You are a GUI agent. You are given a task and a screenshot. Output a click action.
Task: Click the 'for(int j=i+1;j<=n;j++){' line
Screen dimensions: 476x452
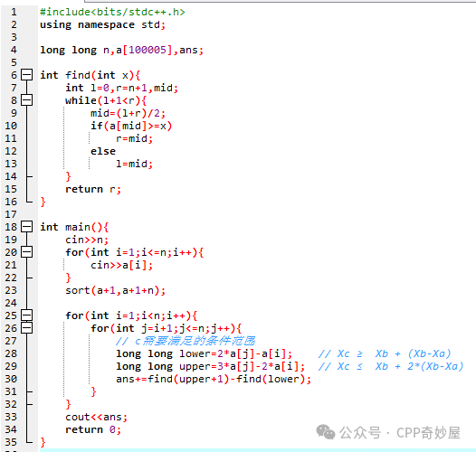[x=166, y=328]
